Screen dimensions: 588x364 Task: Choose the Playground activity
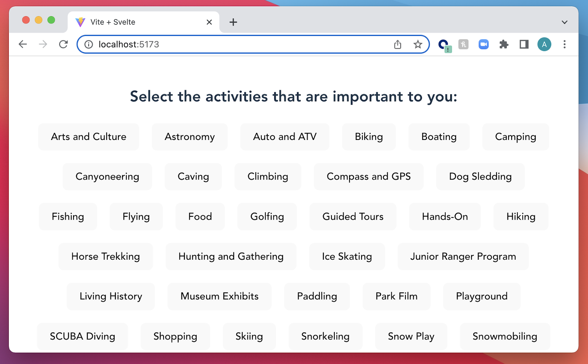[x=482, y=296]
